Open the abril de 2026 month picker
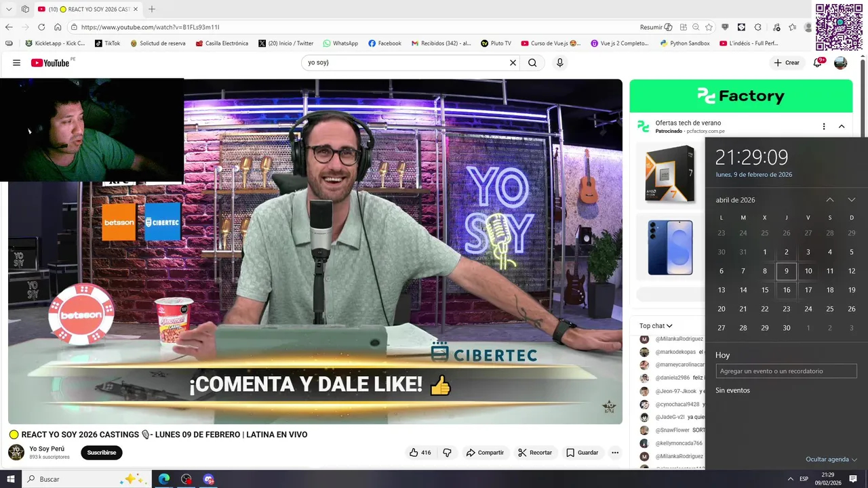Screen dimensions: 868x488 pos(735,200)
